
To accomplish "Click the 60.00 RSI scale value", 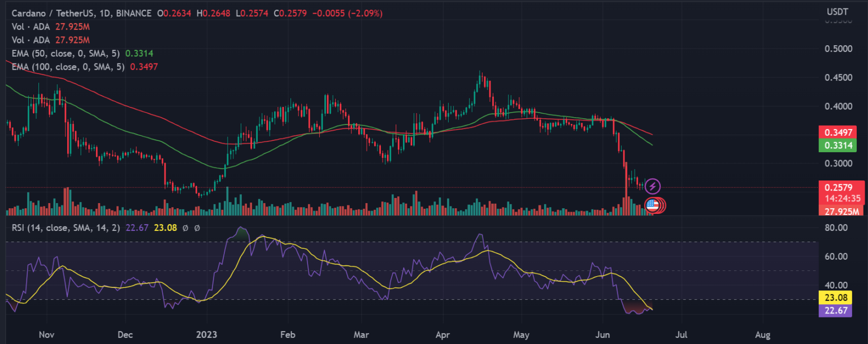I will pyautogui.click(x=836, y=256).
